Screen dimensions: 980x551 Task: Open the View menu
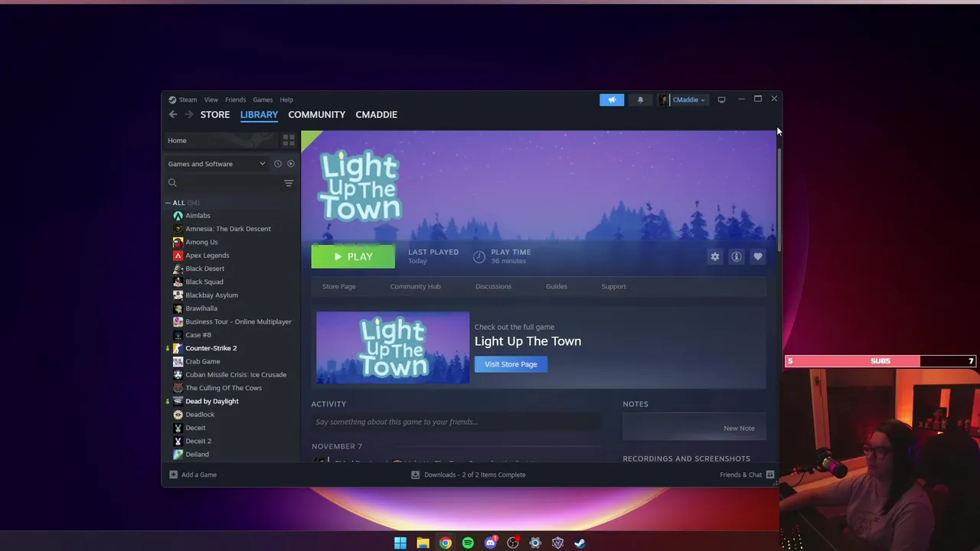coord(211,99)
